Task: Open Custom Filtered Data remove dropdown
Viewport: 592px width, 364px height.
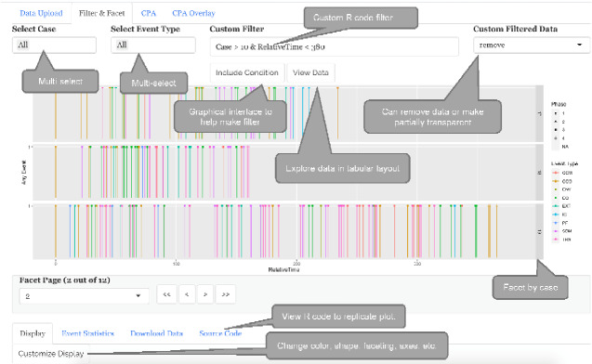Action: pyautogui.click(x=532, y=45)
